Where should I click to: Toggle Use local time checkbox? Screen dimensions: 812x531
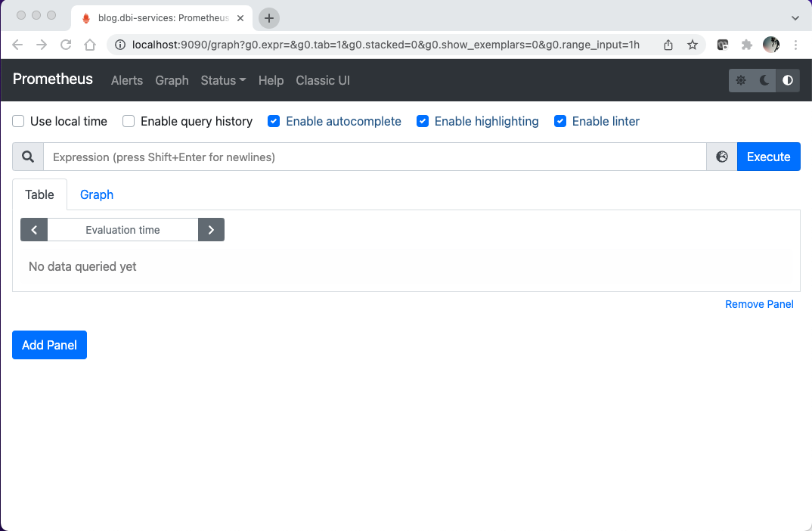click(x=18, y=121)
